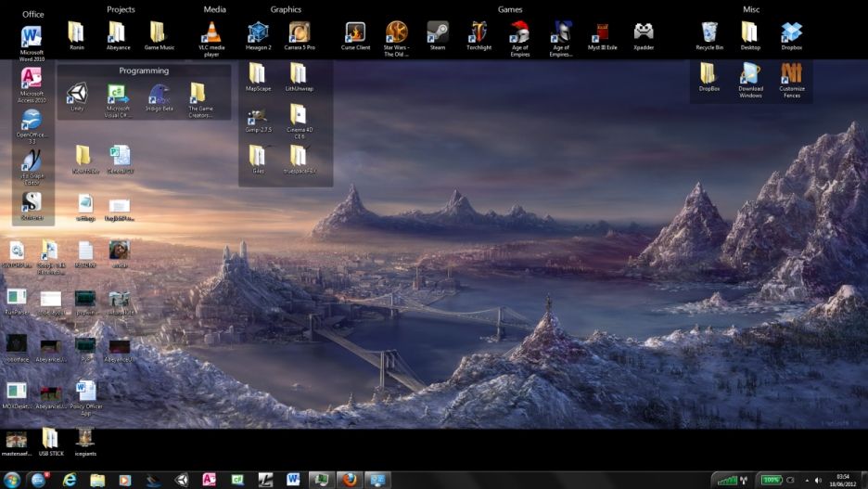
Task: Open The Game Creators folder
Action: 199,101
